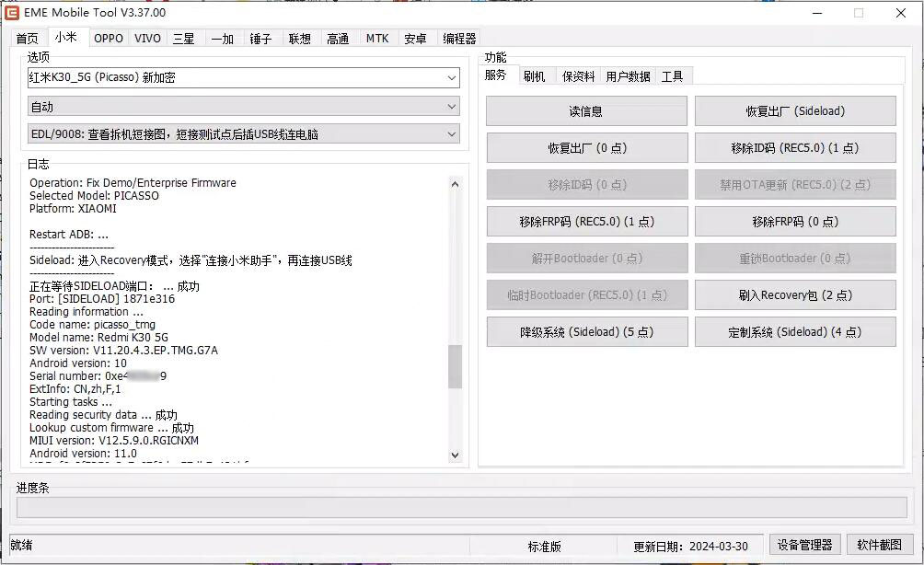Click log line 'SW version: V11.20.4.3.EP.TMG.G7A'
Viewport: 924px width, 565px height.
(x=123, y=351)
